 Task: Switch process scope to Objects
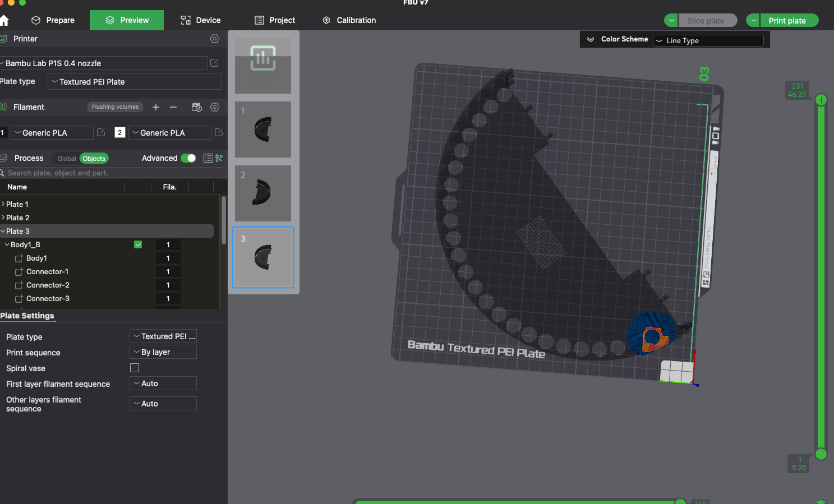pos(94,159)
